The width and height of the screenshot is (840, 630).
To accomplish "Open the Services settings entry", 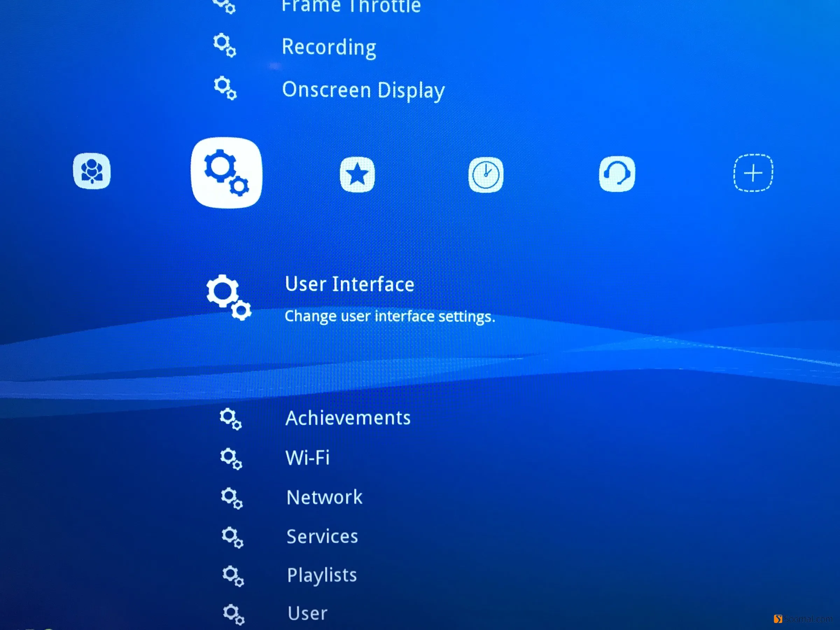I will pos(322,536).
